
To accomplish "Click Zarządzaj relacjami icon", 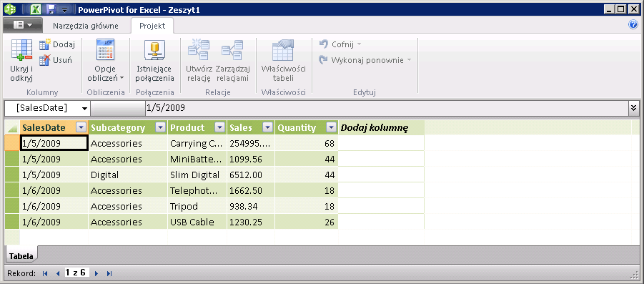I will (232, 50).
